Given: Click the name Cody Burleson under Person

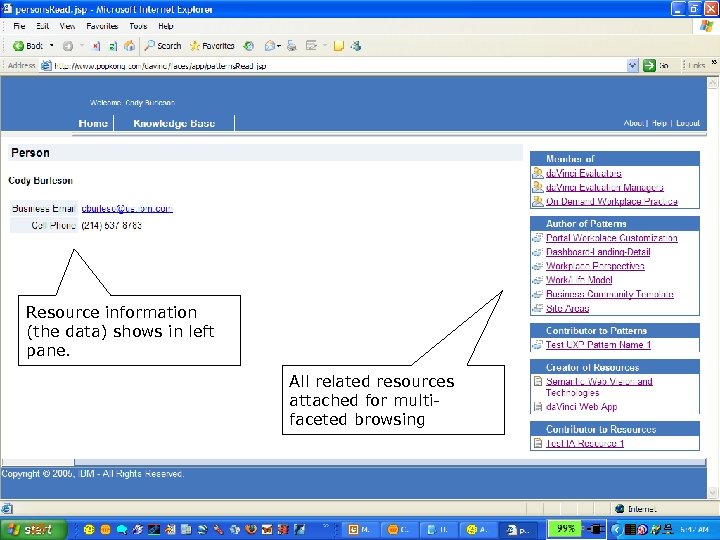Looking at the screenshot, I should [x=40, y=180].
